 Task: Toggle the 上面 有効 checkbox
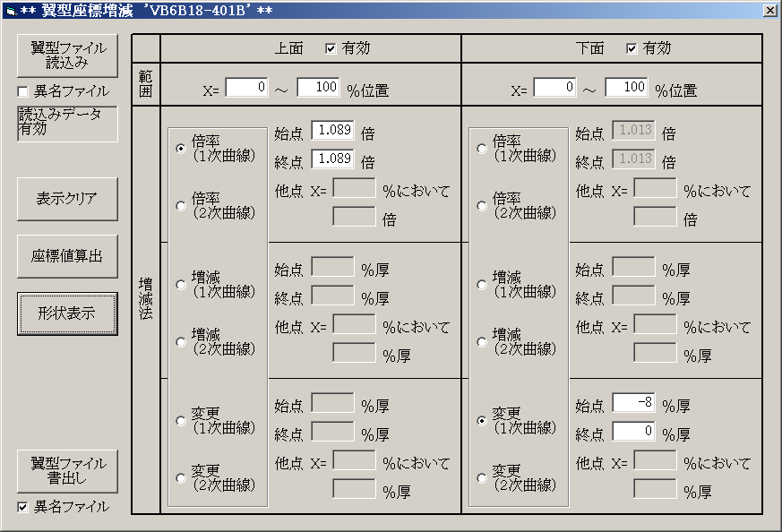click(331, 48)
